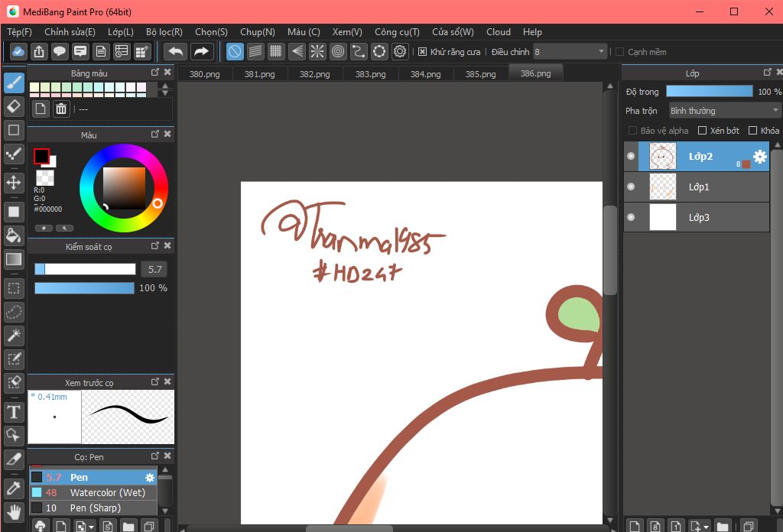Tick the Xén bớt checkbox
This screenshot has height=532, width=783.
(x=702, y=130)
